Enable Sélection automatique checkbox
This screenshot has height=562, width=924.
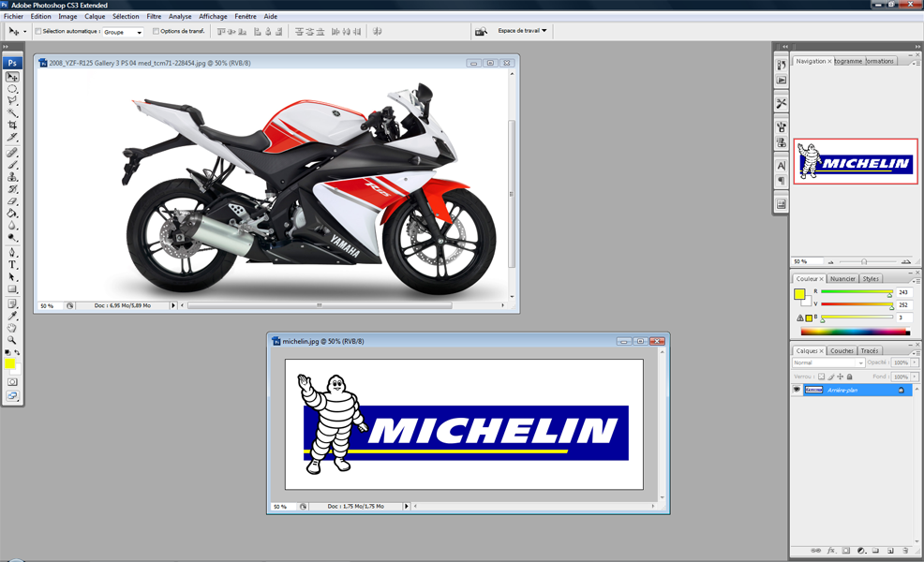(x=38, y=31)
